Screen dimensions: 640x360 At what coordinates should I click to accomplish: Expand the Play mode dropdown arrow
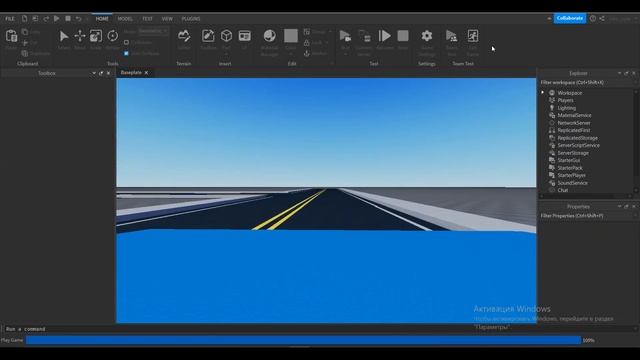coord(345,54)
